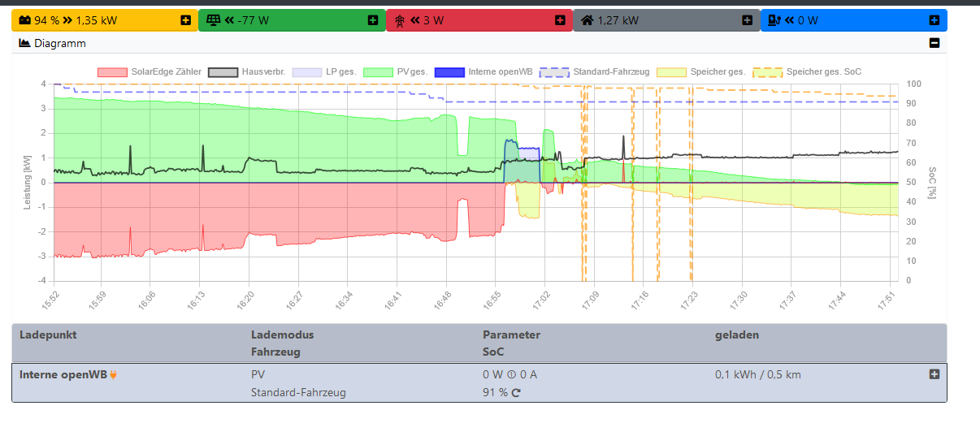Refresh the vehicle SoC at 91 %
The width and height of the screenshot is (980, 436).
[x=515, y=393]
